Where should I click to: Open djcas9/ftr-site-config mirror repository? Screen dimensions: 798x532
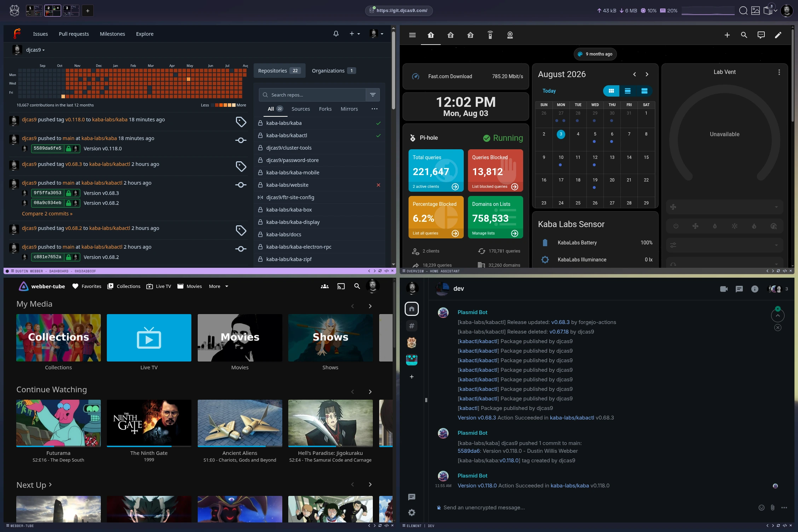(x=290, y=197)
